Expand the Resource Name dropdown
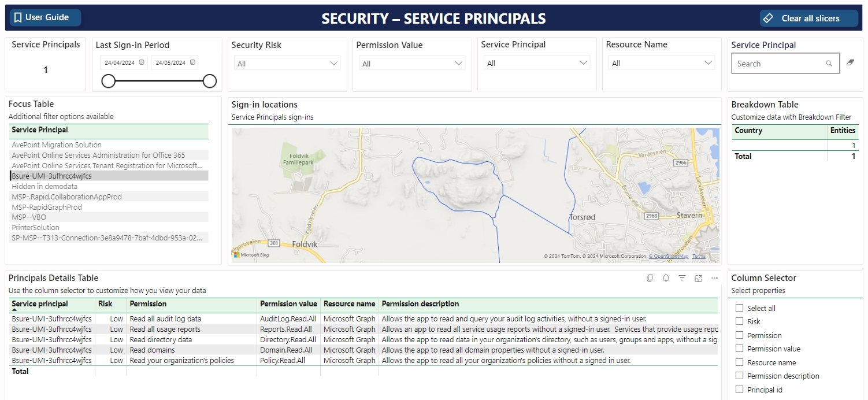The image size is (868, 400). coord(662,64)
